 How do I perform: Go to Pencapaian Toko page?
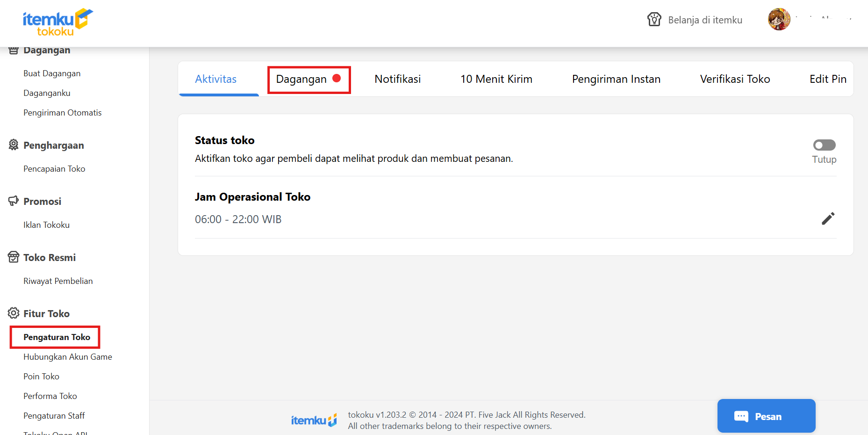[54, 169]
